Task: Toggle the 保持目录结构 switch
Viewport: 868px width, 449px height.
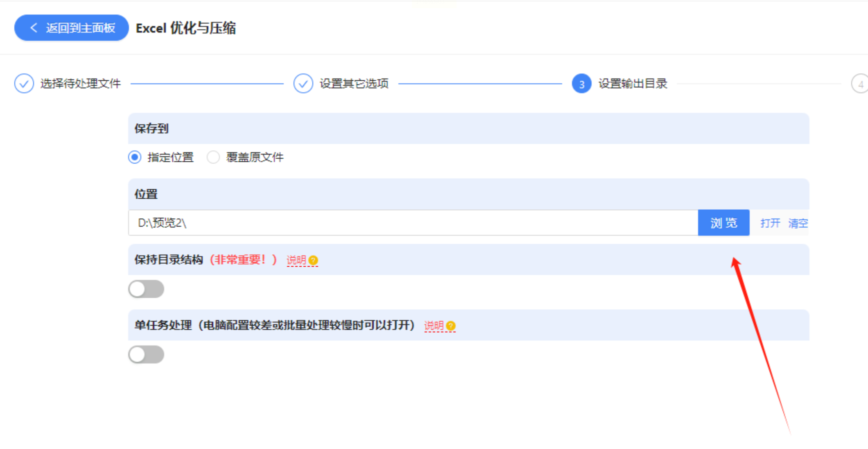Action: 146,289
